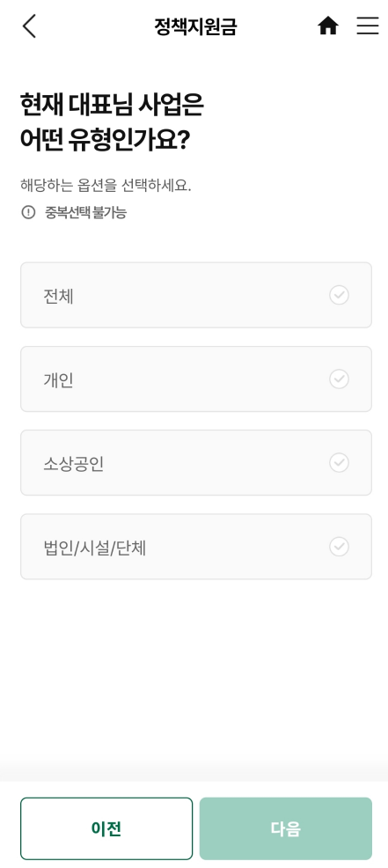Tick the check circle on the 전체 option

340,295
